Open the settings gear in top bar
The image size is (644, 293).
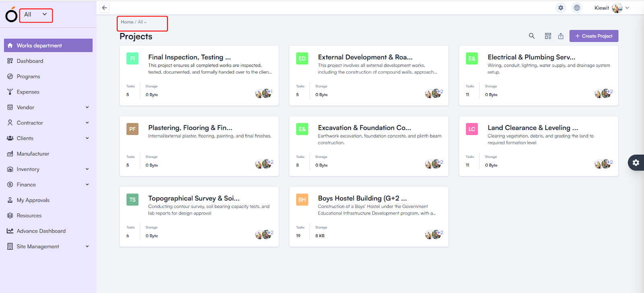click(x=561, y=8)
